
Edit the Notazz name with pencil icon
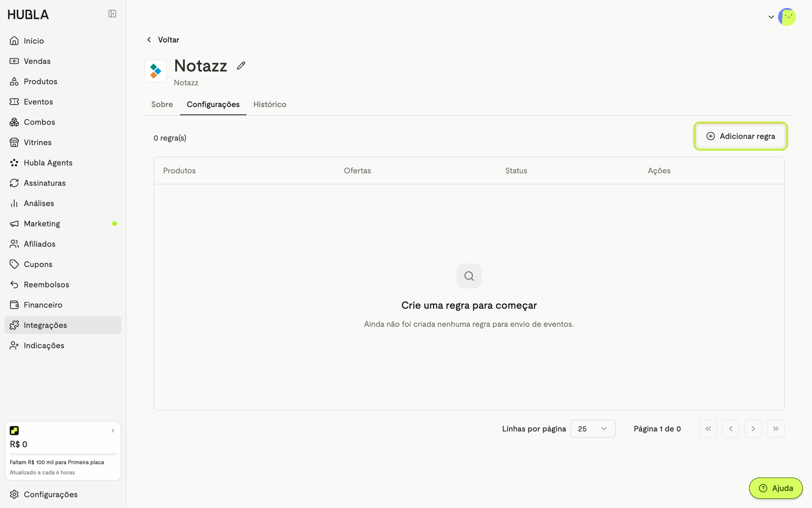coord(241,66)
